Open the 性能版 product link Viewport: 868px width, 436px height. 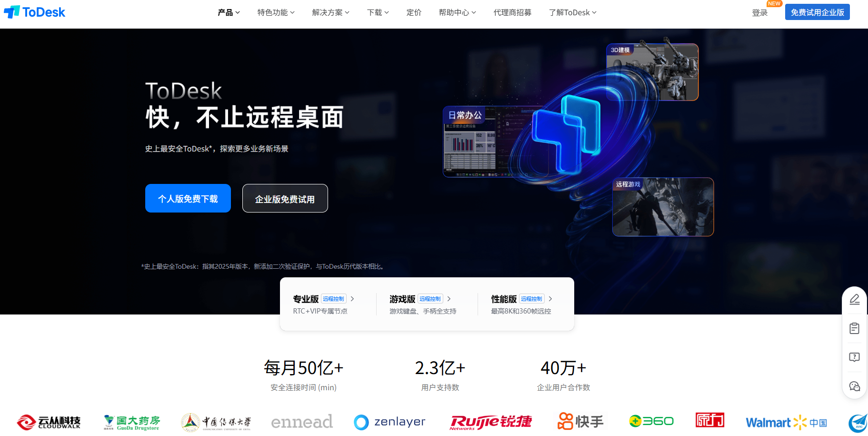pos(504,299)
